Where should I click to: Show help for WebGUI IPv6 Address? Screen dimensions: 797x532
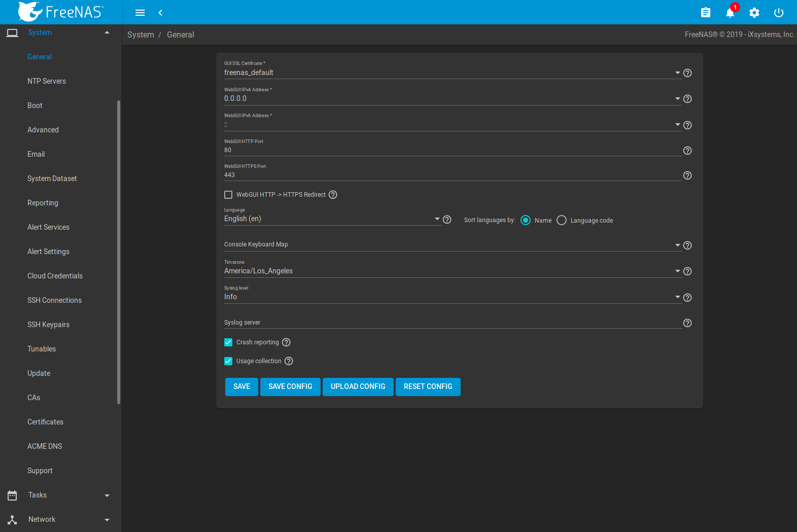pos(687,125)
